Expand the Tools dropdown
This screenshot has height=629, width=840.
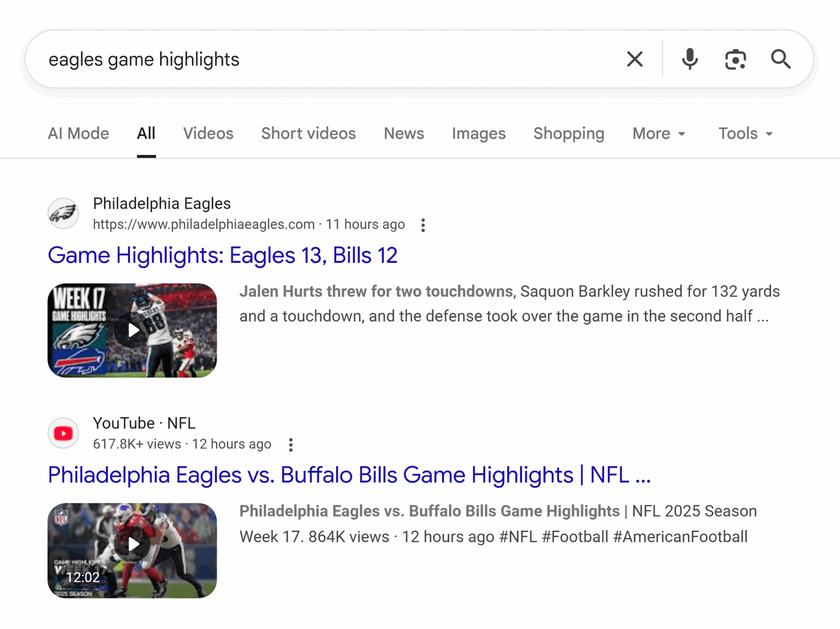pos(745,133)
